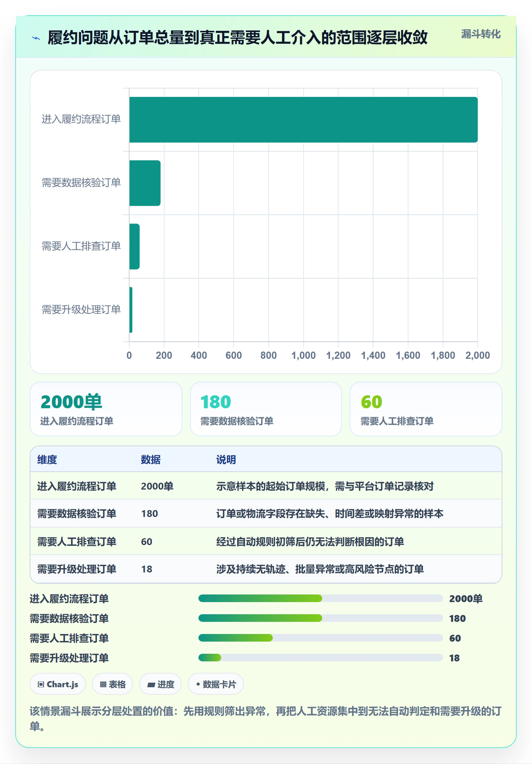532x764 pixels.
Task: Click the 漏斗转化 tag in the header
Action: click(x=481, y=34)
